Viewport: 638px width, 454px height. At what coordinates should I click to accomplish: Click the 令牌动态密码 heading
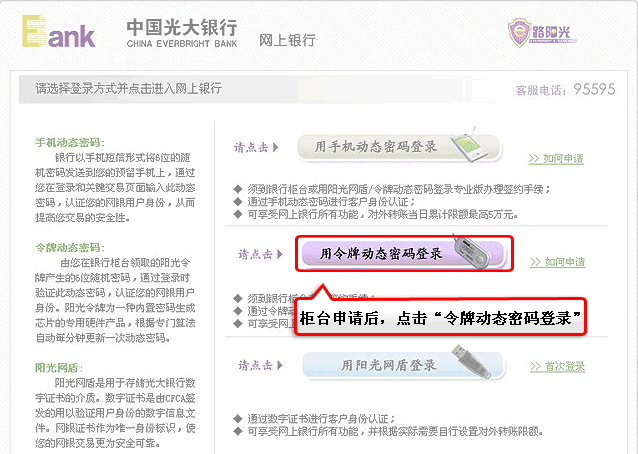70,247
